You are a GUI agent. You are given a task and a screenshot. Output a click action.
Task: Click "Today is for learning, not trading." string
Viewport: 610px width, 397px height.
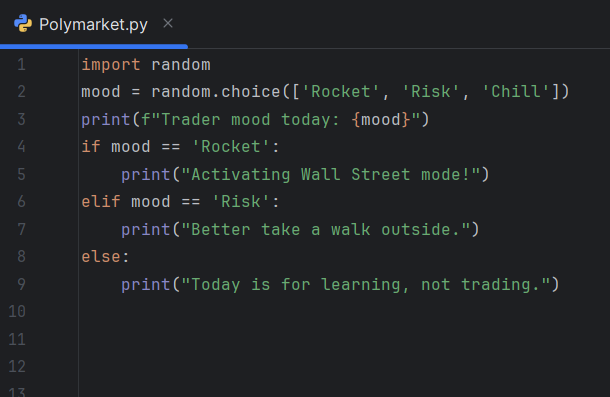point(366,285)
